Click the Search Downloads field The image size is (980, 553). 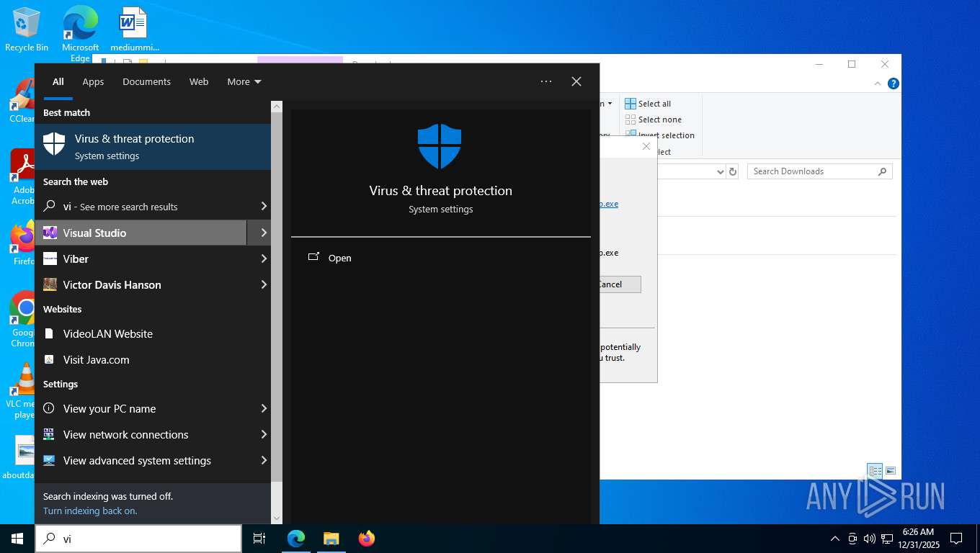[x=820, y=171]
